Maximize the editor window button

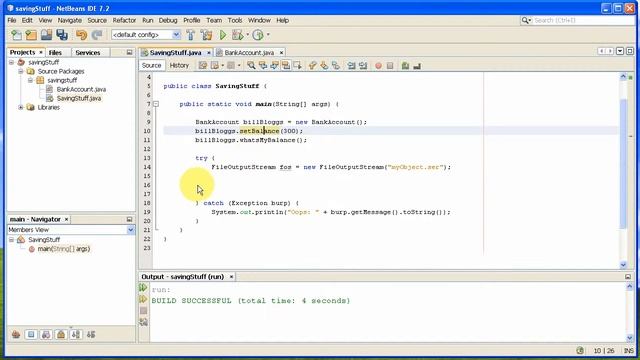pos(630,51)
